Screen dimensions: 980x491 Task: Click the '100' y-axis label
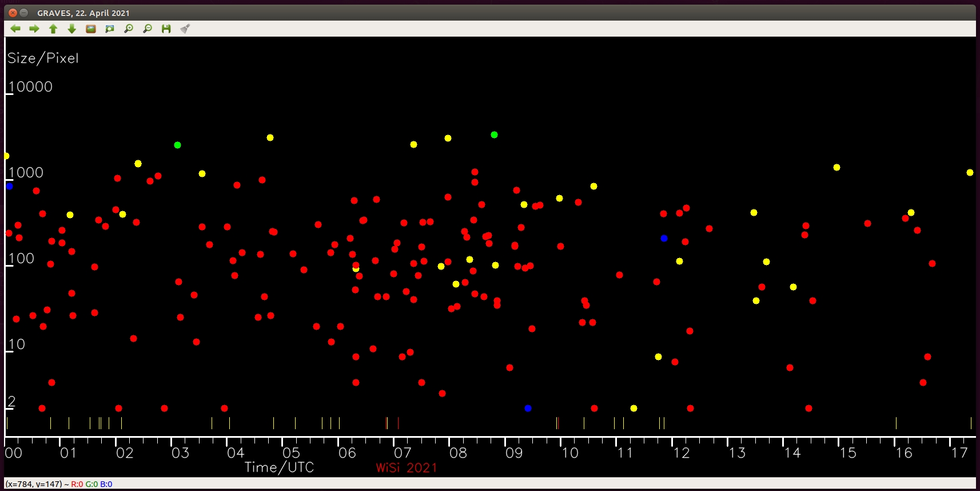click(21, 258)
